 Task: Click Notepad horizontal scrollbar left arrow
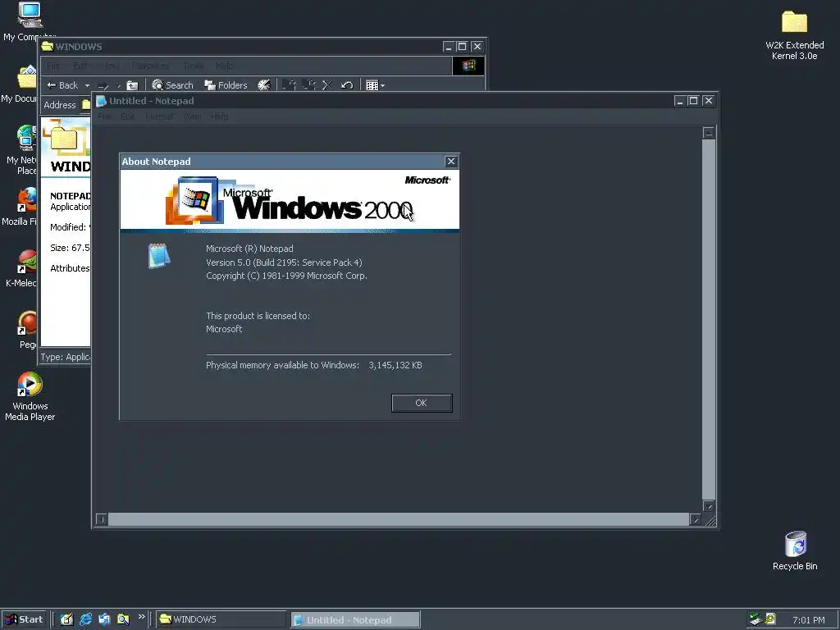click(101, 518)
